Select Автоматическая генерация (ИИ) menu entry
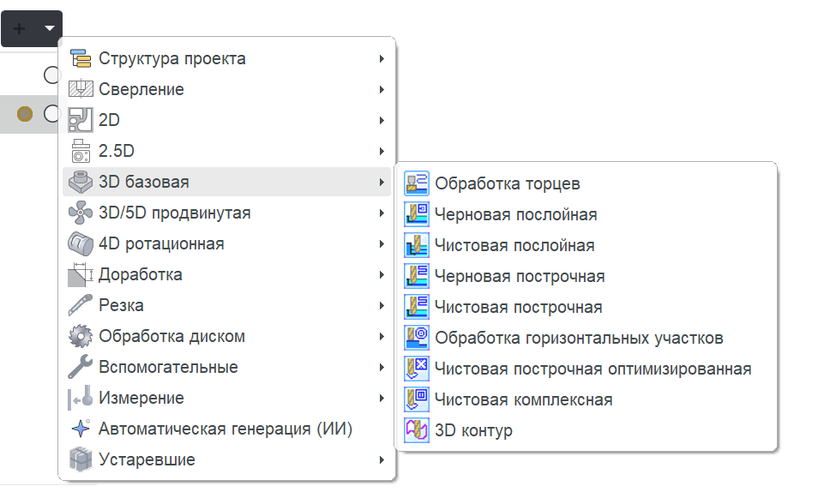The width and height of the screenshot is (836, 504). tap(226, 429)
